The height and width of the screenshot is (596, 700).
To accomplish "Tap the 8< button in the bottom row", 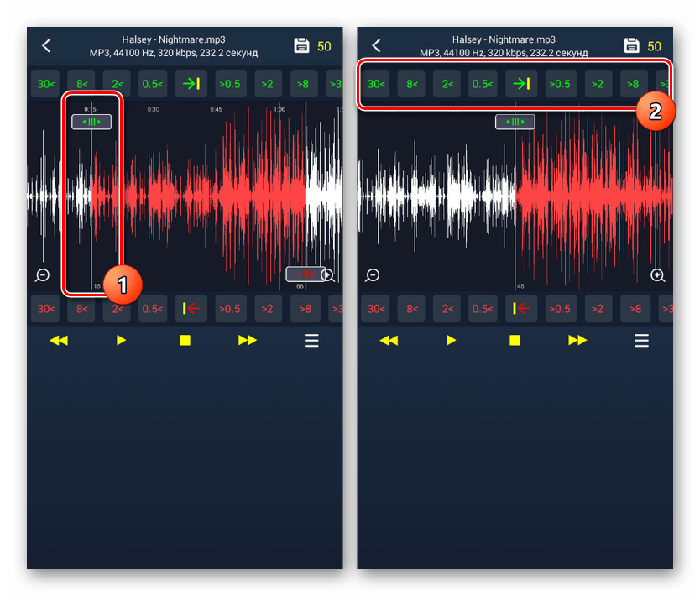I will click(x=81, y=308).
